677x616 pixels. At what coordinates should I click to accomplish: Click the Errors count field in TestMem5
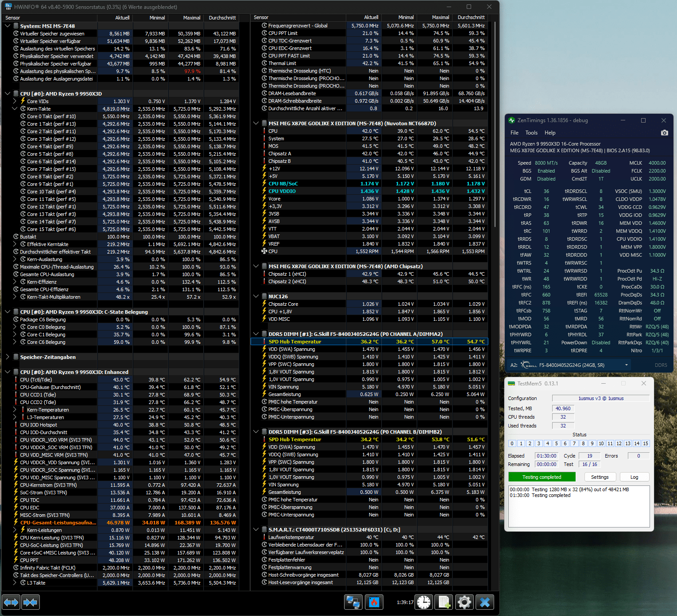638,456
